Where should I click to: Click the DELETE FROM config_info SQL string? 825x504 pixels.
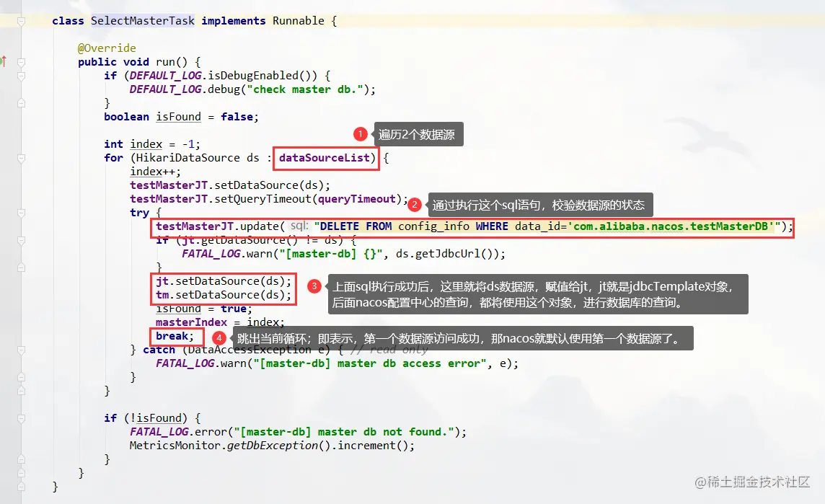(547, 226)
